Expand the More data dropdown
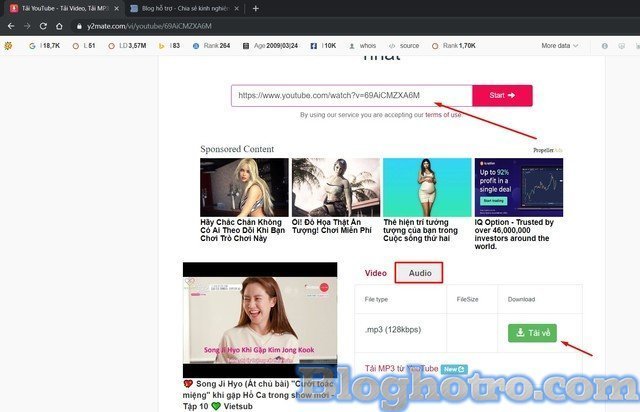 click(561, 46)
